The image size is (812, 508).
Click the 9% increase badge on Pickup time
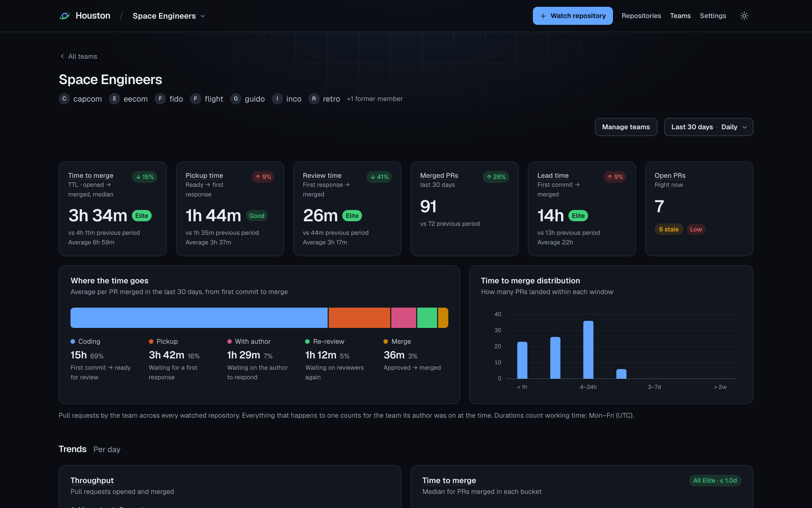tap(263, 177)
